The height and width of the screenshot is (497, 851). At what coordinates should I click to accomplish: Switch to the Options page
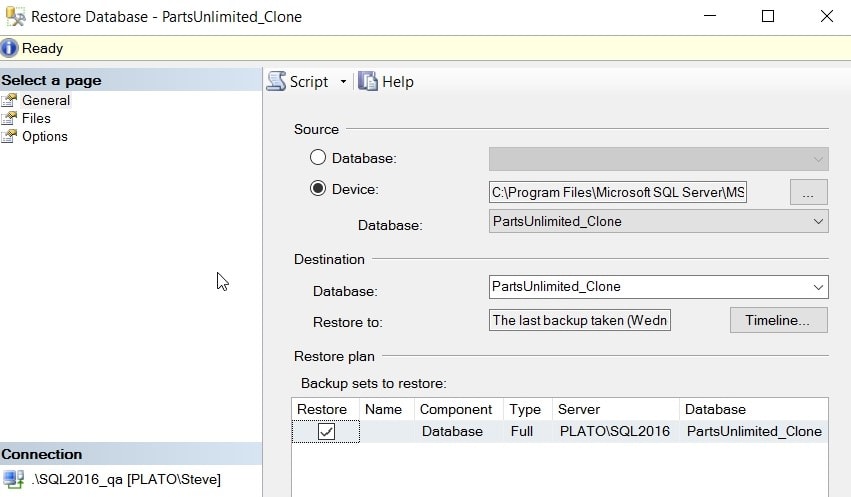coord(45,136)
